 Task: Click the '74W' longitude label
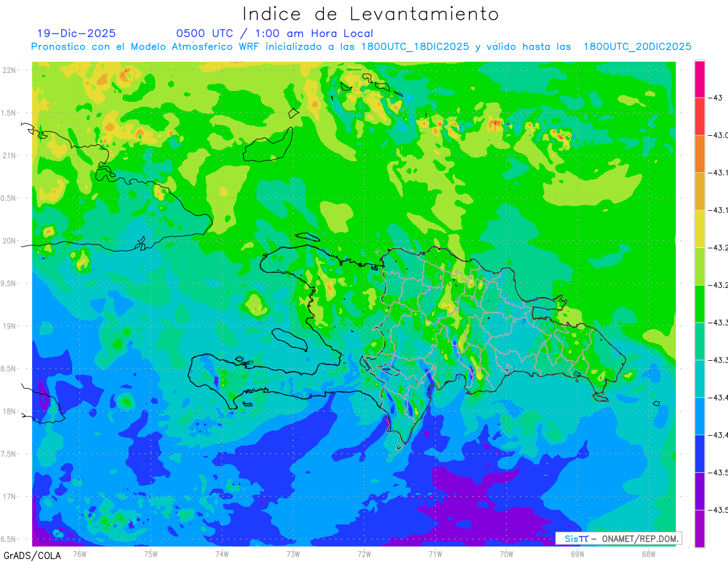point(222,554)
